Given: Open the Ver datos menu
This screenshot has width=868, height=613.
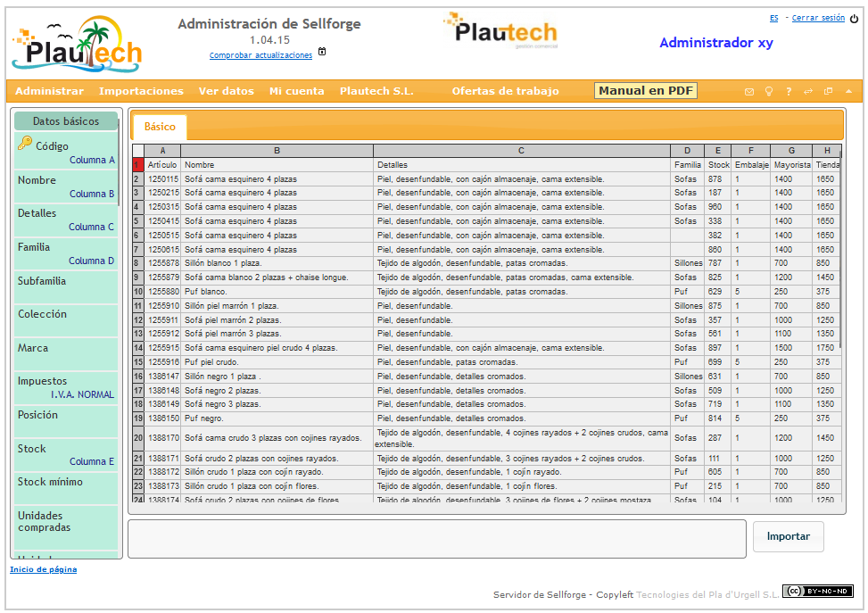Looking at the screenshot, I should (226, 91).
